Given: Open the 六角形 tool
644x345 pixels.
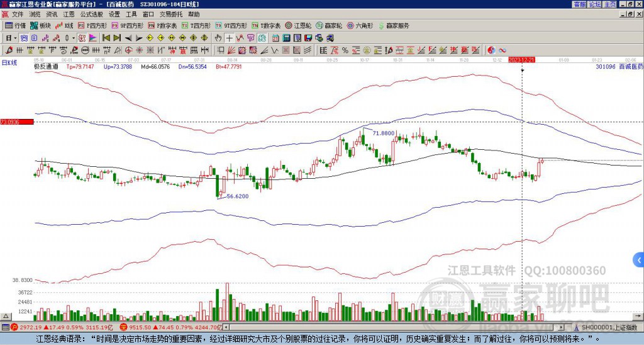Looking at the screenshot, I should 360,25.
